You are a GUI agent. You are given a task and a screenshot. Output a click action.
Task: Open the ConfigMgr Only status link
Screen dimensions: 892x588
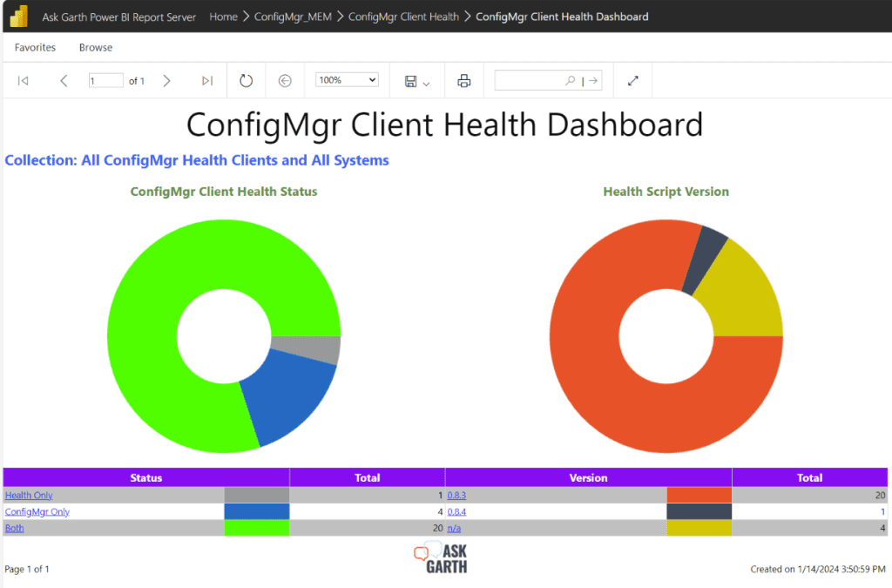pos(37,512)
